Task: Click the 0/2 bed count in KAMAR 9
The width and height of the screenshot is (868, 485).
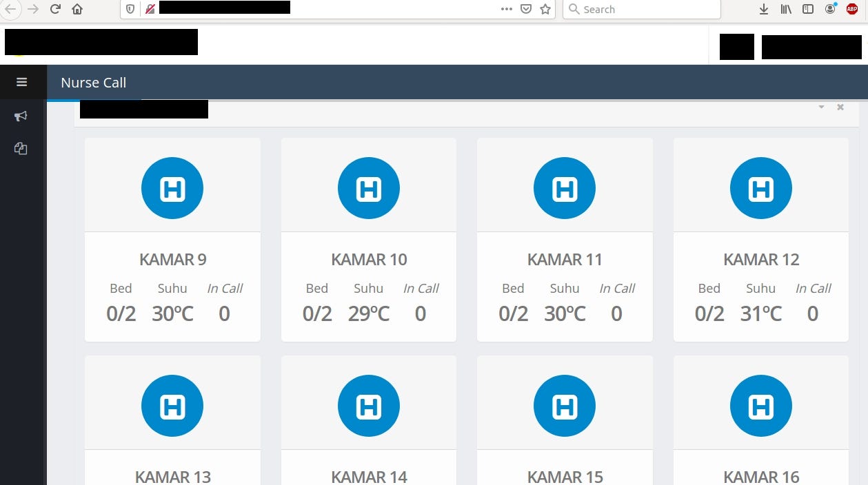Action: pos(121,314)
